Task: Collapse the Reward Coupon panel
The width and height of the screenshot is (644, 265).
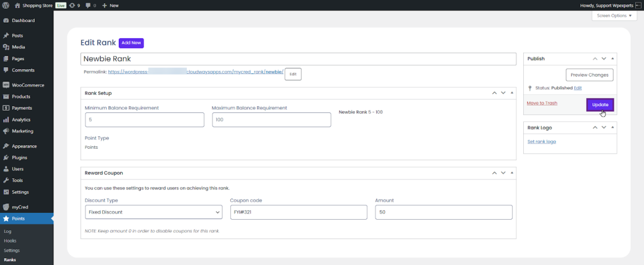Action: coord(512,172)
